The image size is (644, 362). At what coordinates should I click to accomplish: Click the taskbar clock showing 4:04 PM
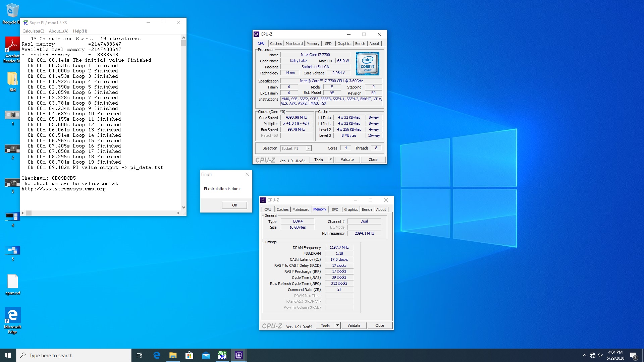pos(615,355)
